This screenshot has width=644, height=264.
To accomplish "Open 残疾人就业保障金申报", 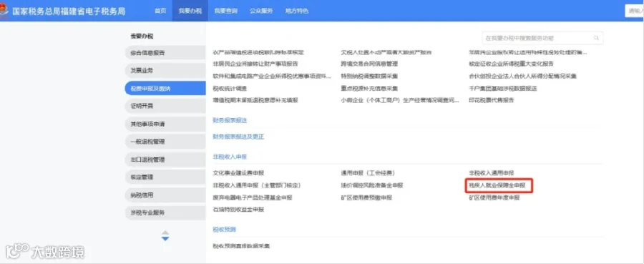I will [x=497, y=185].
